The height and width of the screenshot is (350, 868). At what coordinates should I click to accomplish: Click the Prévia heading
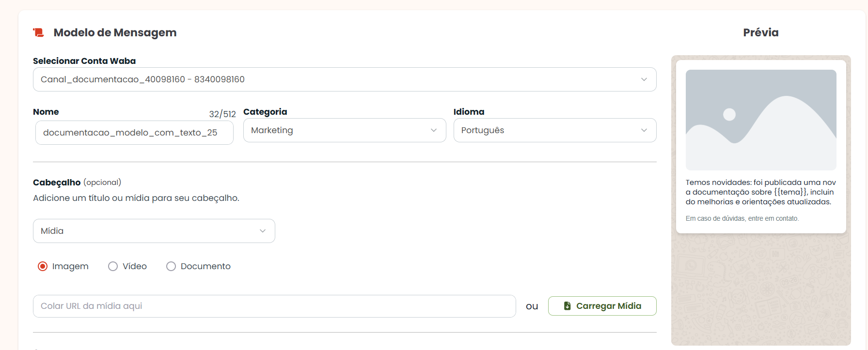tap(761, 32)
